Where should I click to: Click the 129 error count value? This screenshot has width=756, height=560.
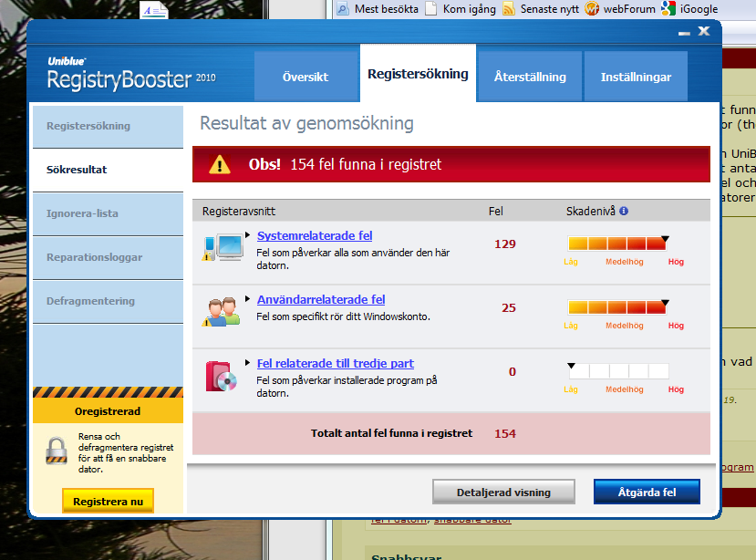pyautogui.click(x=505, y=244)
